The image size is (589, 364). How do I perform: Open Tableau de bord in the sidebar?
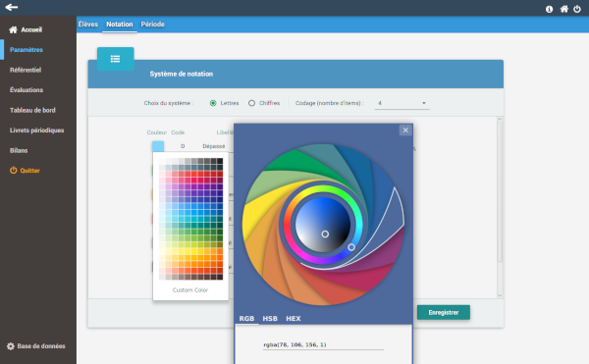32,110
